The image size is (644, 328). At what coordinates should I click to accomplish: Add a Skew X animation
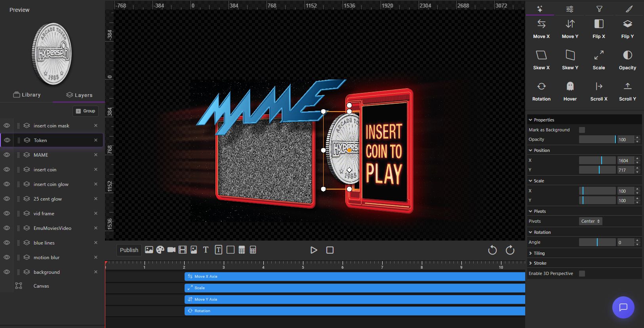[x=541, y=60]
